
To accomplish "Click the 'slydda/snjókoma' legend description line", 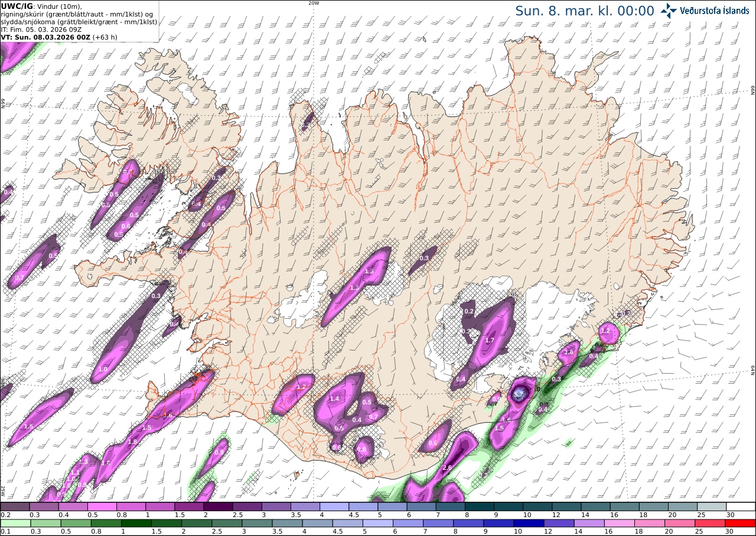I will tap(79, 22).
